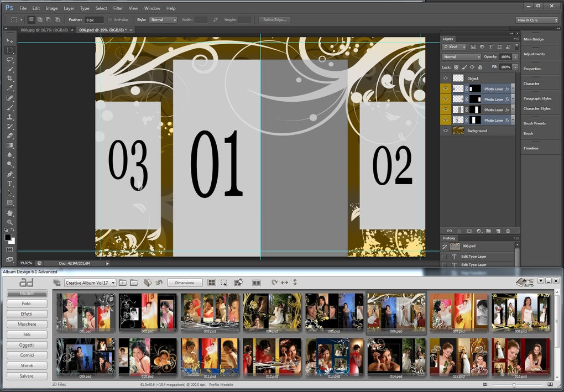This screenshot has width=564, height=392.
Task: Open Creative Album Vol.17 dropdown
Action: click(x=90, y=283)
